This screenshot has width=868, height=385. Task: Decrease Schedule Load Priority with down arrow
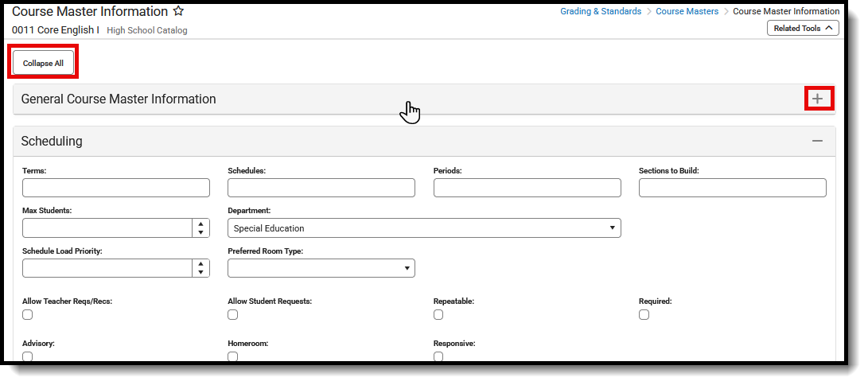click(201, 273)
